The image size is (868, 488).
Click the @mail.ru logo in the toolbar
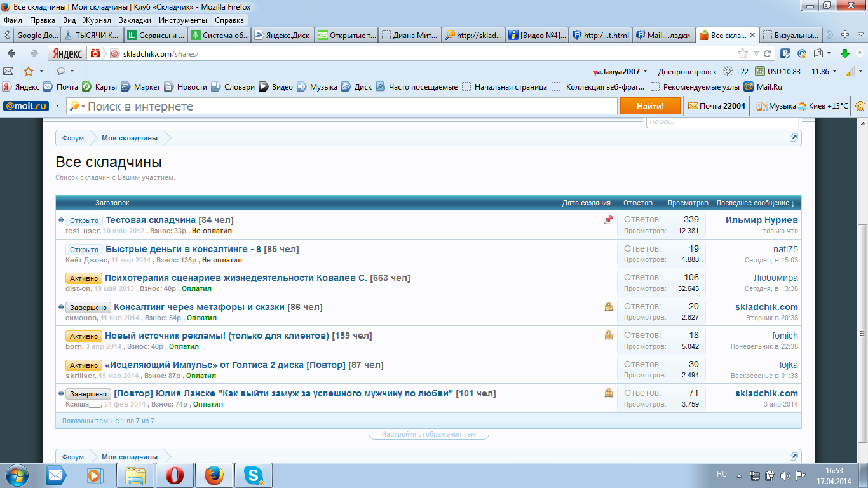click(26, 106)
